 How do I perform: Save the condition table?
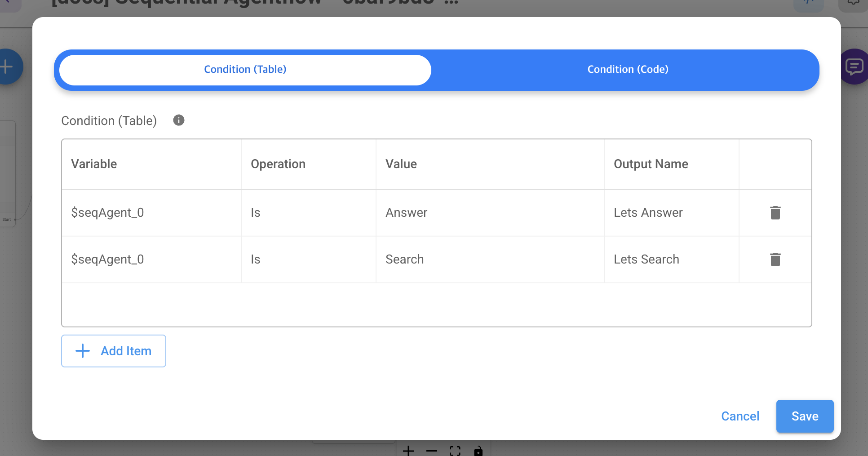click(804, 416)
